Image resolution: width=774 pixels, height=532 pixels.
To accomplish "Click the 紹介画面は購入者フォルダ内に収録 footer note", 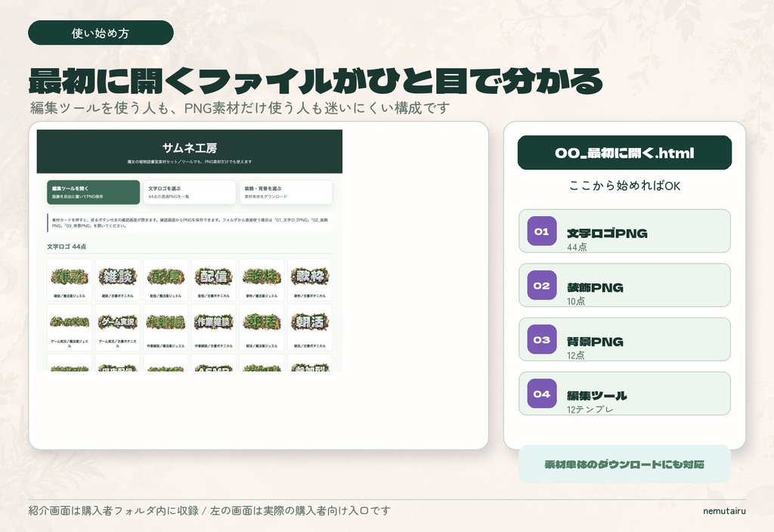I will pos(209,510).
